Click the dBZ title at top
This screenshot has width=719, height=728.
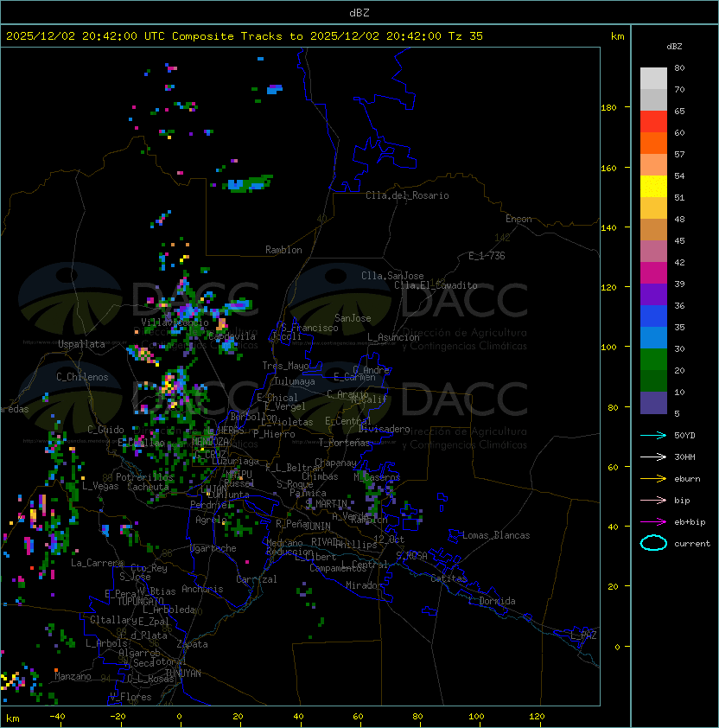point(359,13)
